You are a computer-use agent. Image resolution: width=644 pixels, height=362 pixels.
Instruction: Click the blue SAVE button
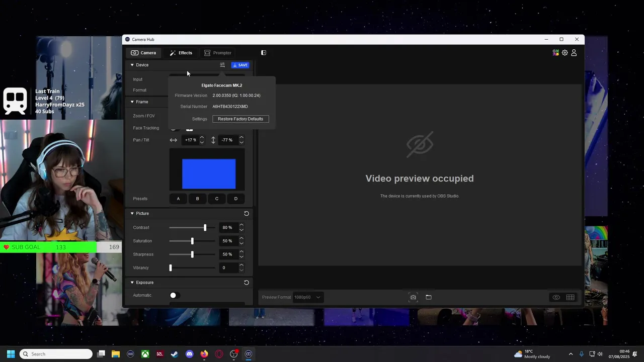[x=240, y=65]
